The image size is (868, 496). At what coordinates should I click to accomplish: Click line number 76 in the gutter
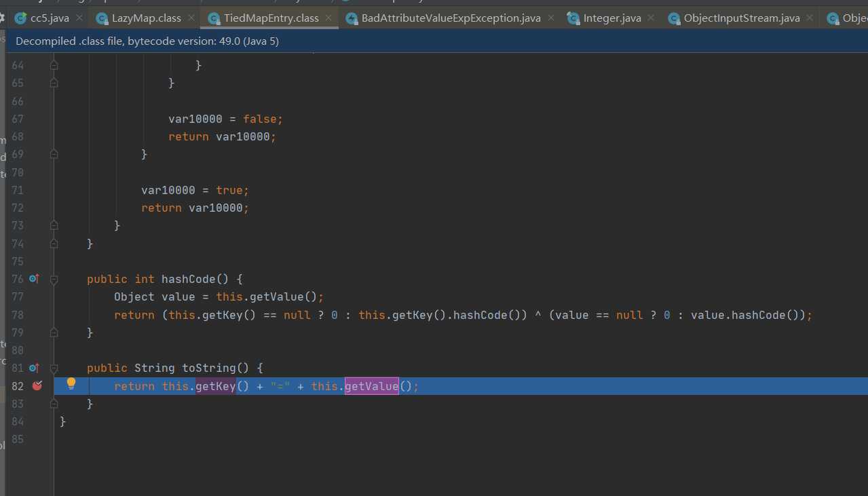click(18, 279)
